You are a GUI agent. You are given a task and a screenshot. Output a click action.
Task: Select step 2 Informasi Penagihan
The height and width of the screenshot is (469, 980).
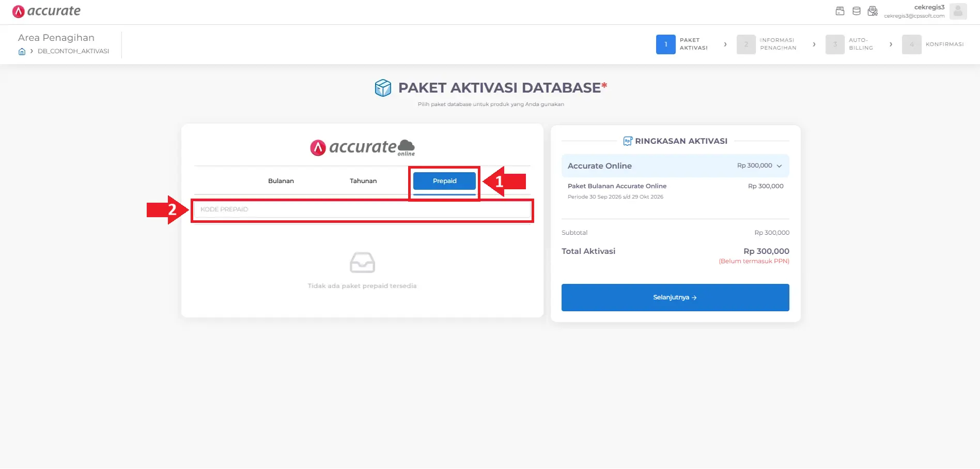767,44
